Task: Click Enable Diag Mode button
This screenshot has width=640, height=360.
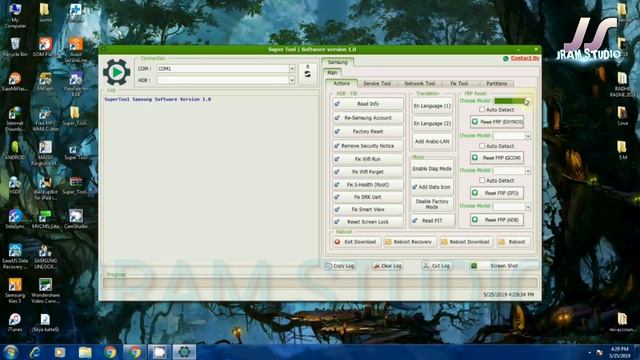Action: (432, 169)
